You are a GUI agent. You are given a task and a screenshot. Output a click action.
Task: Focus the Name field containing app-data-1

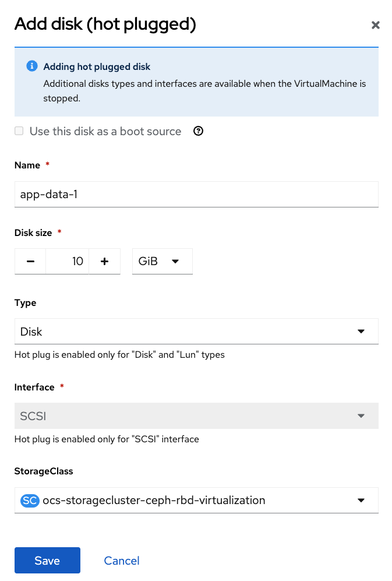(196, 194)
